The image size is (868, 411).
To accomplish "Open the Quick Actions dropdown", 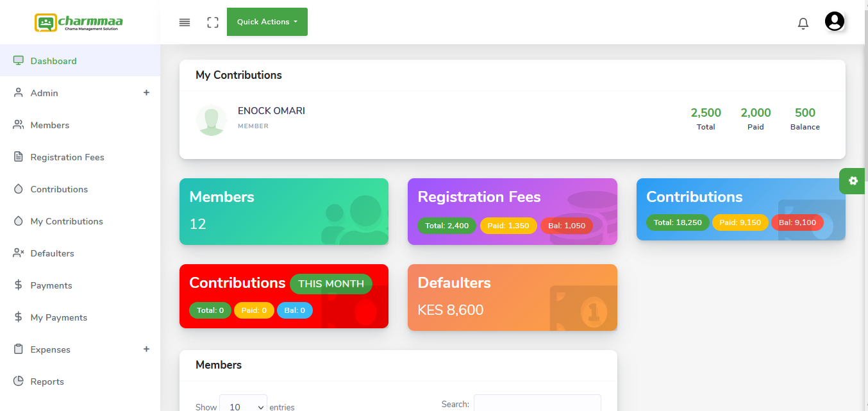I will pos(267,22).
